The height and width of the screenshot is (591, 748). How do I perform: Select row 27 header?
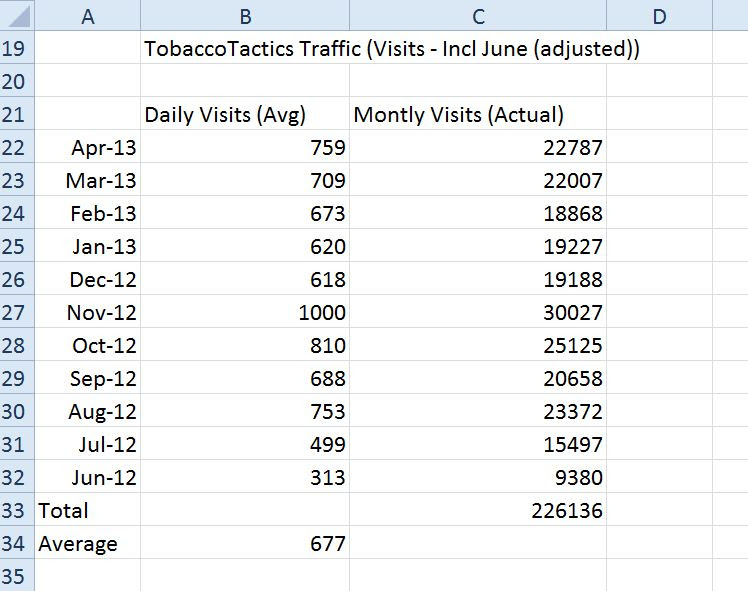tap(17, 311)
